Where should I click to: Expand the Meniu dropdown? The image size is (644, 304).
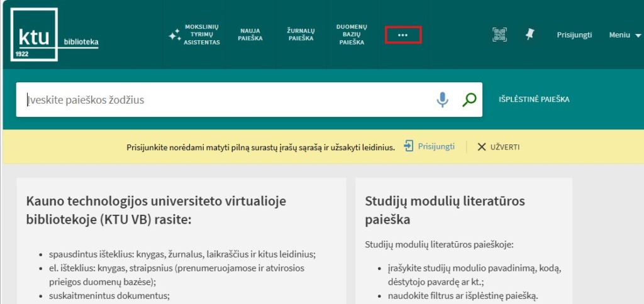(619, 35)
